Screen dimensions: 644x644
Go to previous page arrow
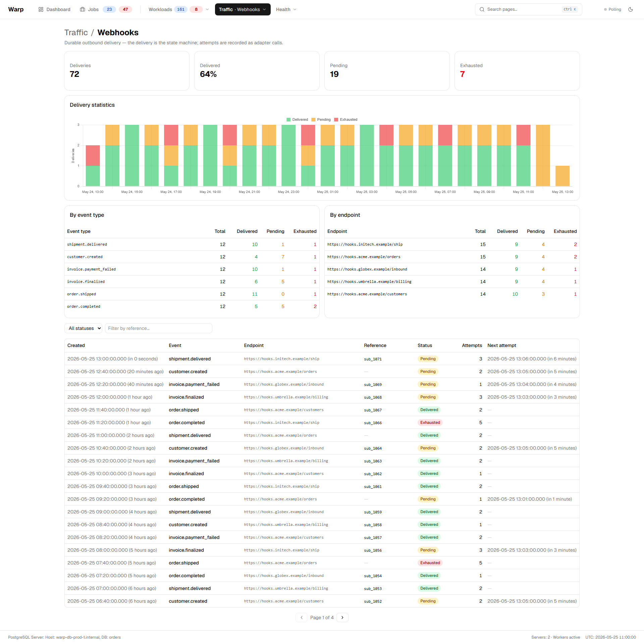[x=302, y=617]
